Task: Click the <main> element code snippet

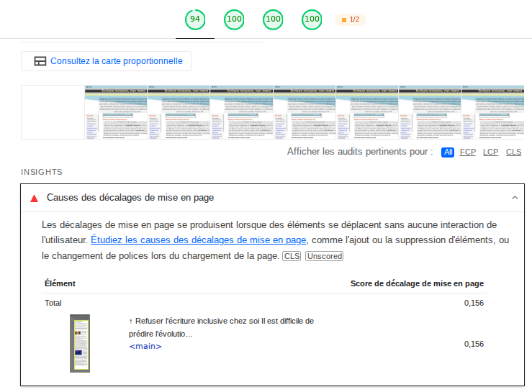Action: (145, 346)
